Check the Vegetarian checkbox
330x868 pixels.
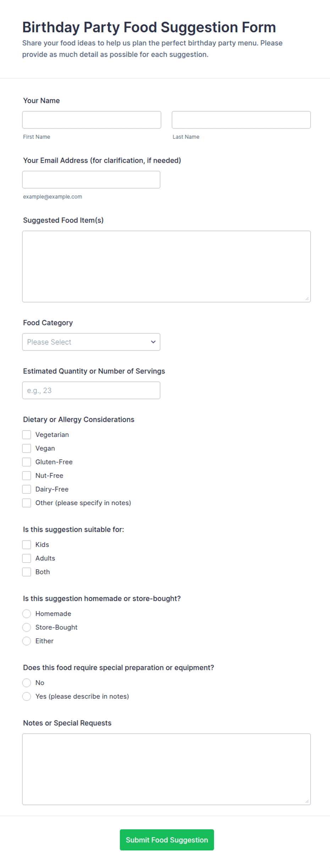pos(27,435)
